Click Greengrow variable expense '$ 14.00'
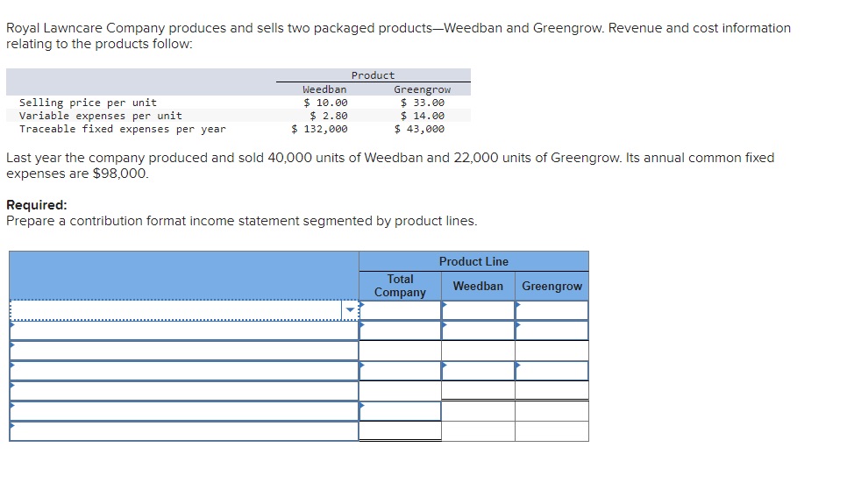Image resolution: width=847 pixels, height=504 pixels. [x=423, y=116]
